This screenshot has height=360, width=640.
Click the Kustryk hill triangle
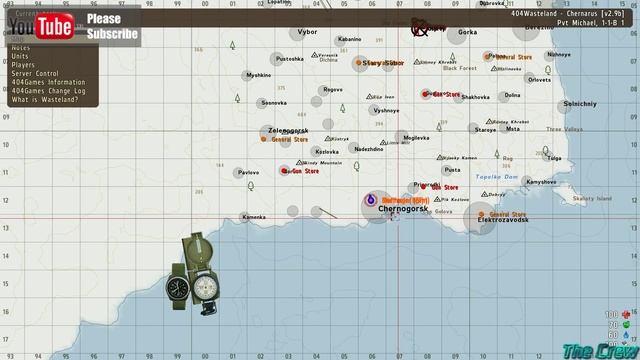pyautogui.click(x=327, y=139)
